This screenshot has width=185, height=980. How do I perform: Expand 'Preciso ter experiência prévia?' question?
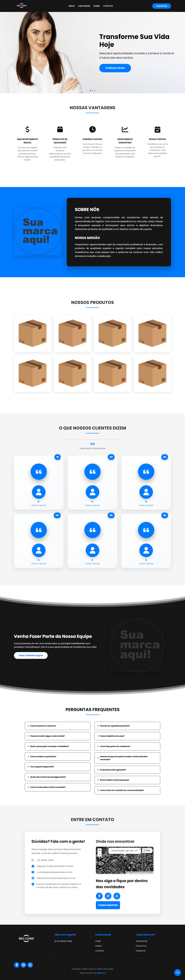[x=127, y=726]
